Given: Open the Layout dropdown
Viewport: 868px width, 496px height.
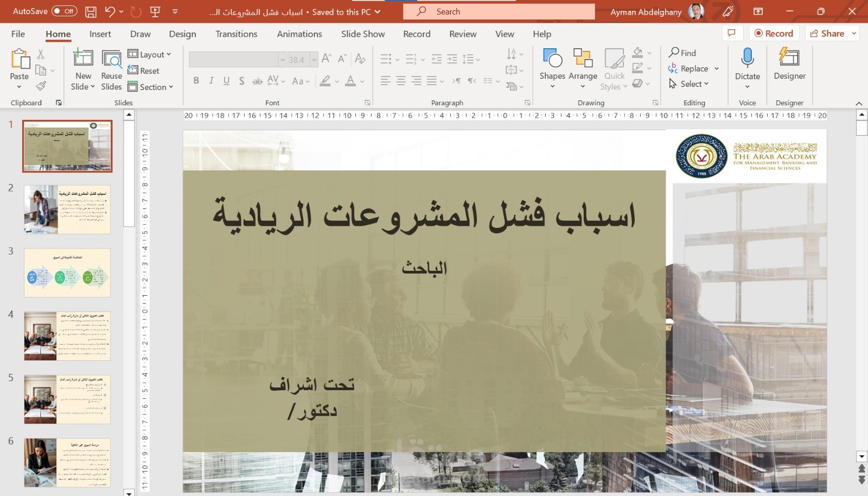Looking at the screenshot, I should tap(149, 54).
